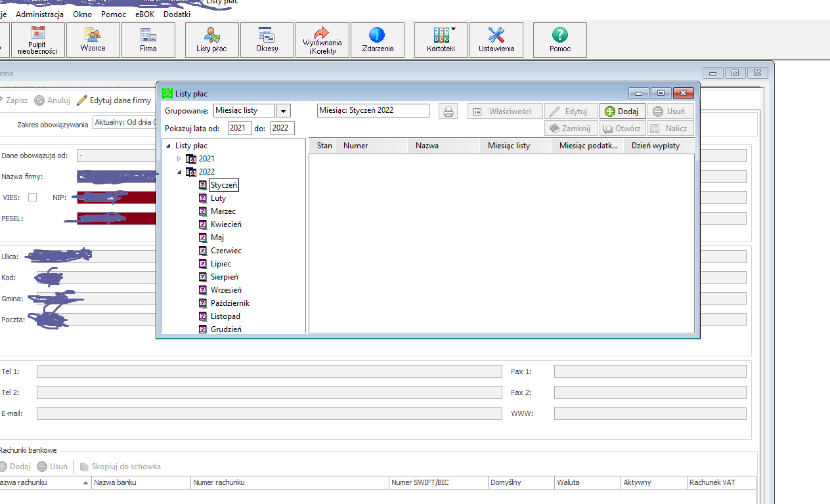Viewport: 830px width, 504px height.
Task: Click the Wzorce toolbar icon
Action: (x=93, y=40)
